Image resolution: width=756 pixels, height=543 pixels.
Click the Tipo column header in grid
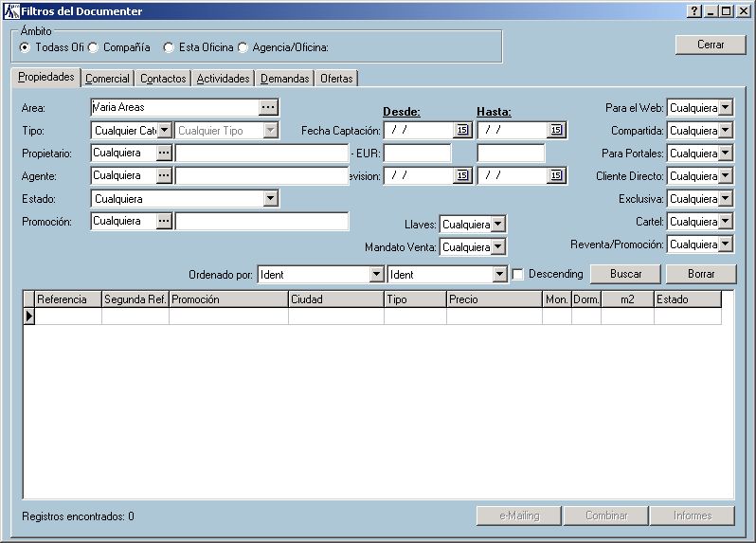tap(415, 299)
